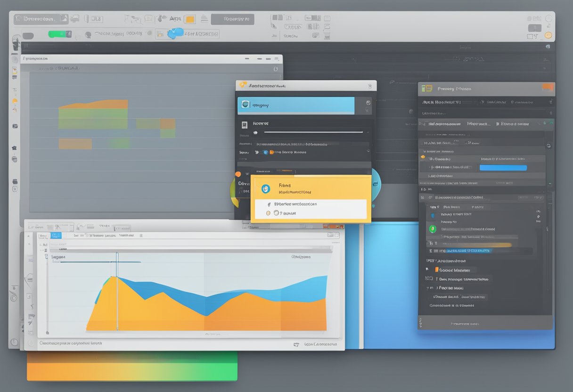Select the radio button in the yellow popup
This screenshot has height=392, width=573.
point(269,213)
